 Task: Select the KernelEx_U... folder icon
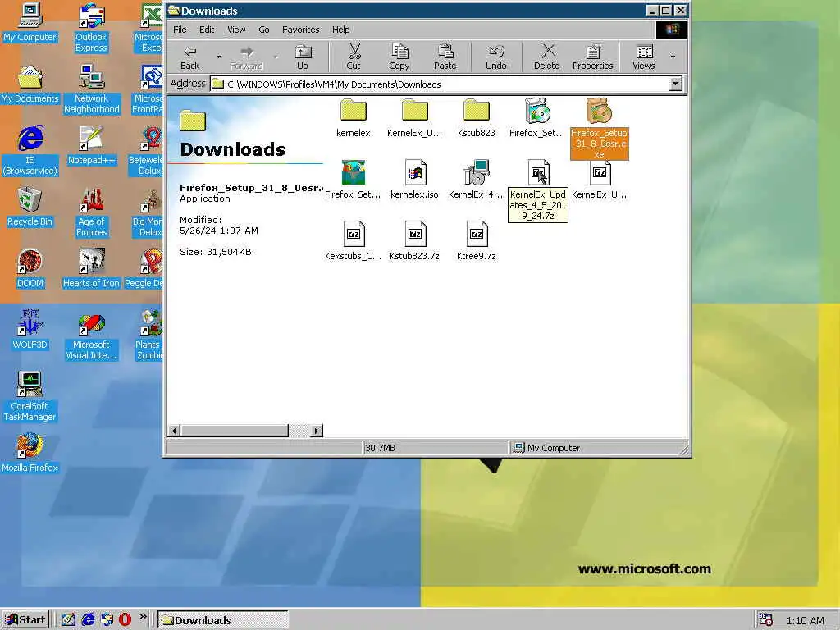point(414,118)
